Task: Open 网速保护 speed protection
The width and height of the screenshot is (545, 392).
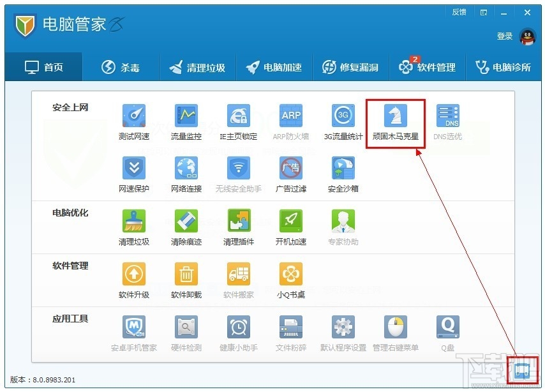Action: tap(134, 174)
